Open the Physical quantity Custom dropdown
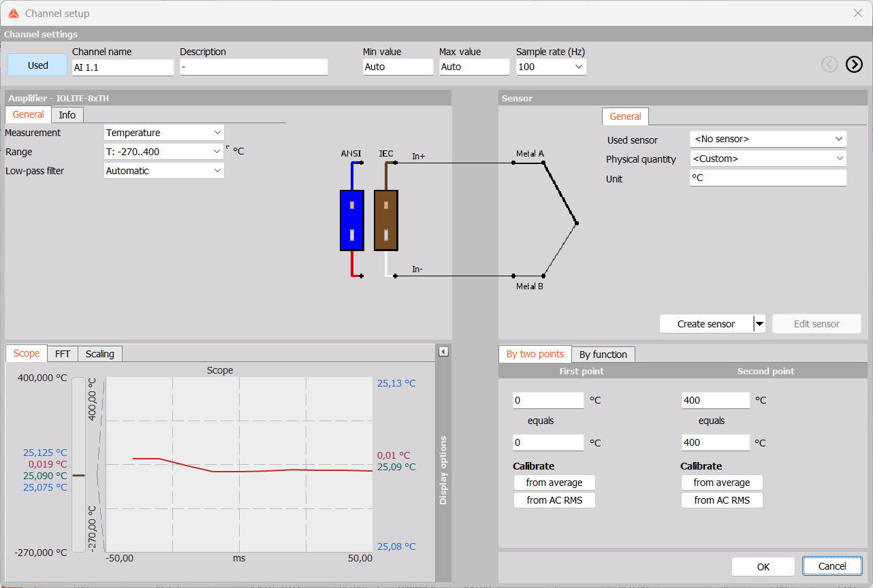 tap(768, 159)
